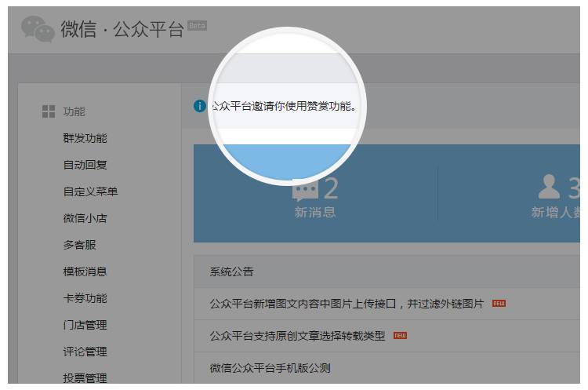Click the 系统公告 heading
Viewport: 588px width, 390px height.
(x=231, y=272)
